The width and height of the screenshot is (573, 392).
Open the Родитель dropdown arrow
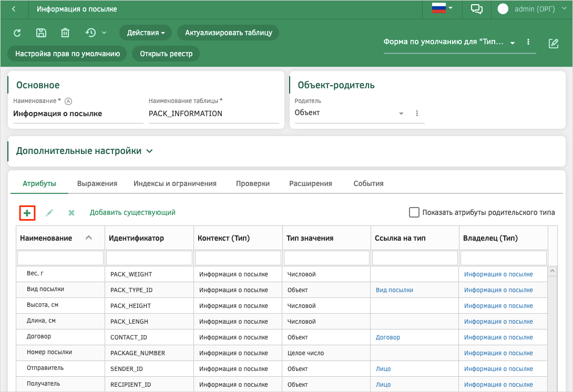coord(401,114)
